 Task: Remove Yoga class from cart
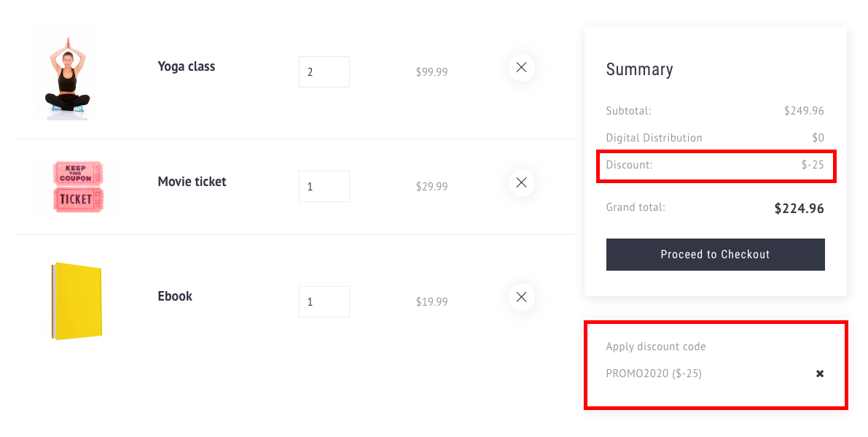pyautogui.click(x=521, y=67)
